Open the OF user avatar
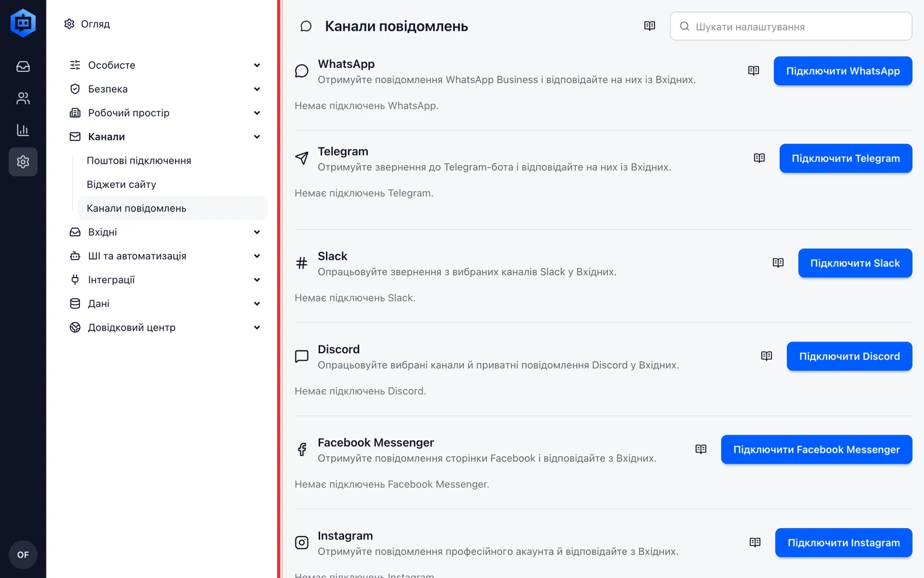924x578 pixels. click(x=23, y=555)
